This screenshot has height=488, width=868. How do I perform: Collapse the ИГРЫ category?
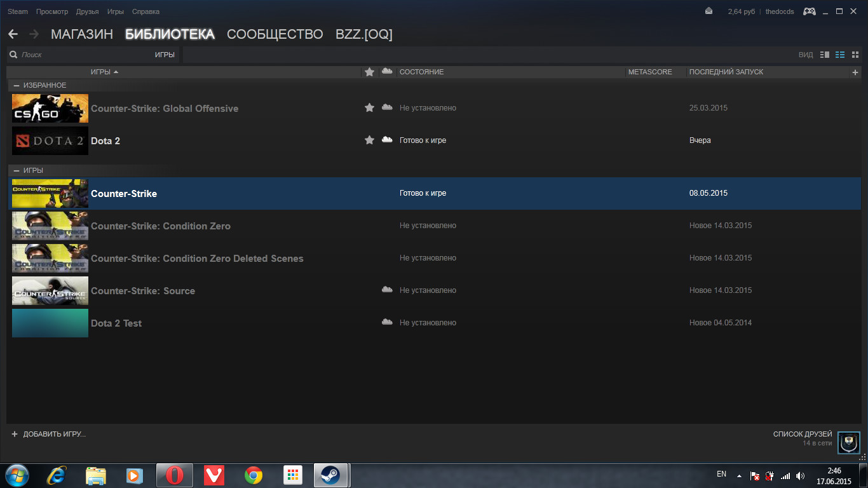[x=17, y=170]
